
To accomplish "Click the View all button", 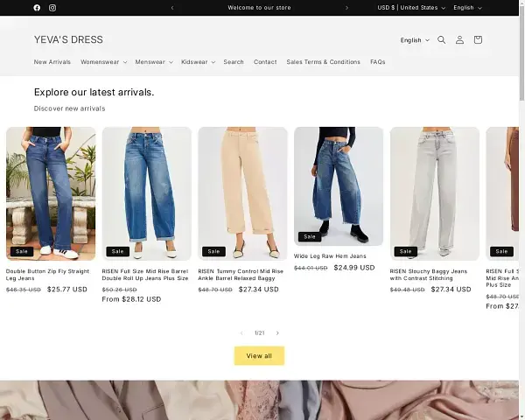I will click(259, 356).
